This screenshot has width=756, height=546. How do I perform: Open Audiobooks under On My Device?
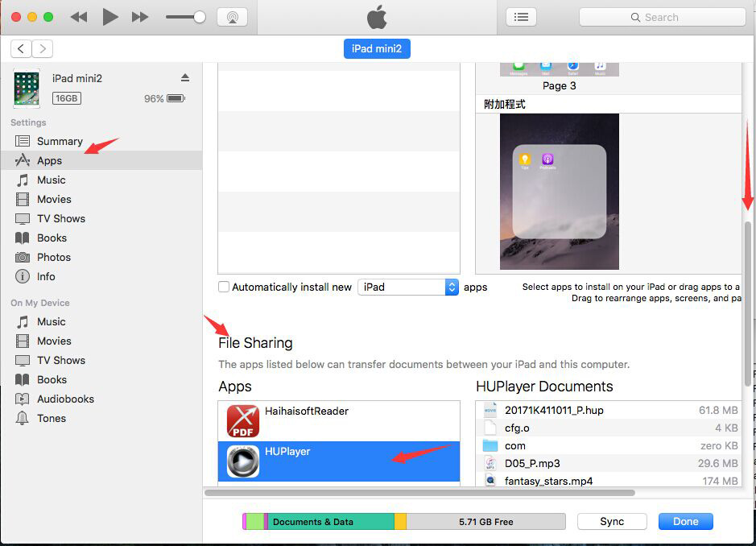point(101,399)
